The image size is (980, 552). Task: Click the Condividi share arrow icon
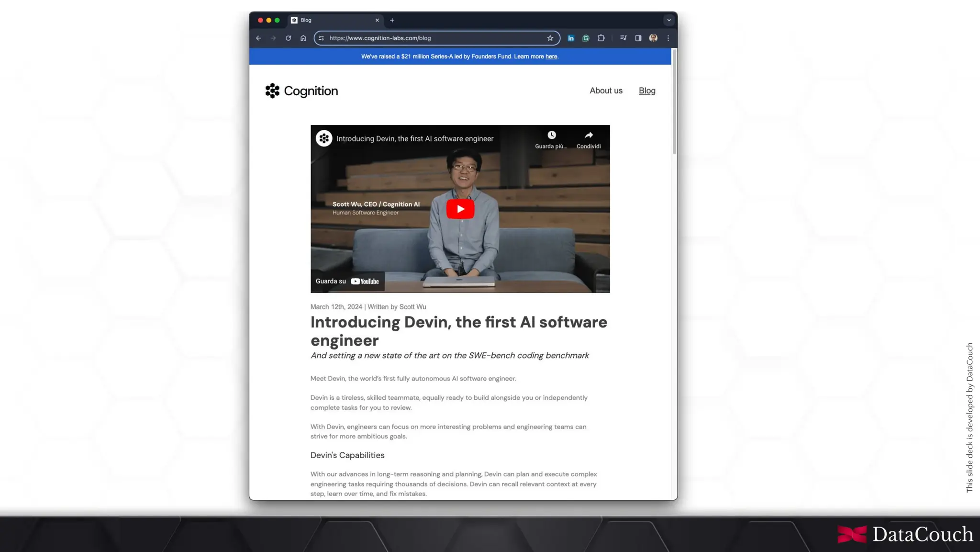tap(589, 135)
